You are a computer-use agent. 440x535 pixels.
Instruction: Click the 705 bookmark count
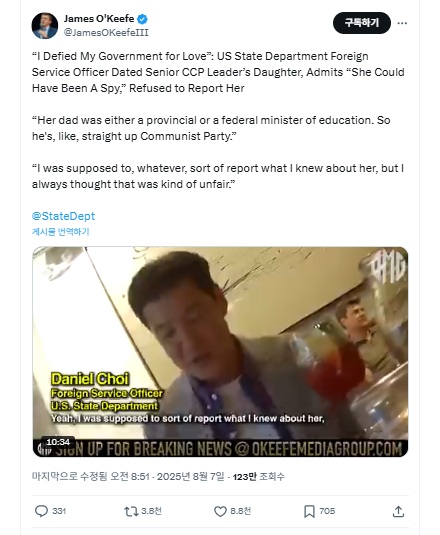(327, 511)
